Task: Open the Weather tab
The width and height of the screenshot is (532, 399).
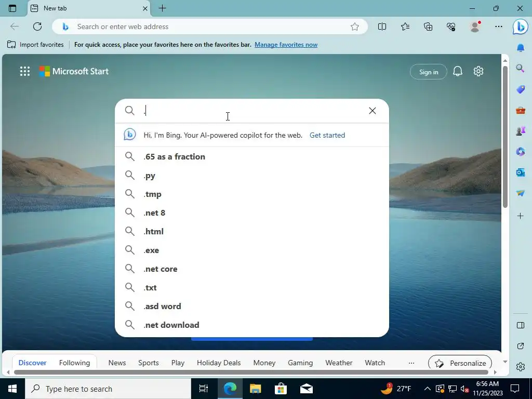Action: (x=339, y=363)
